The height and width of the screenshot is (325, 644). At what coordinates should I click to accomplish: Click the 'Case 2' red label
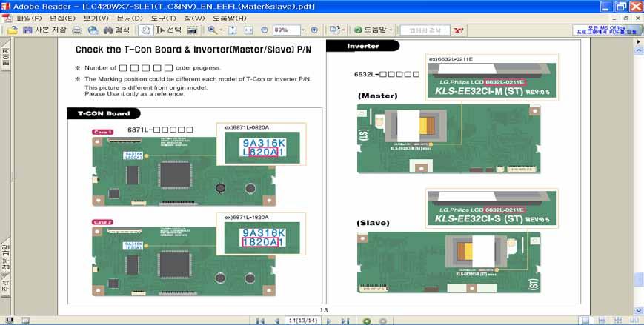[103, 222]
